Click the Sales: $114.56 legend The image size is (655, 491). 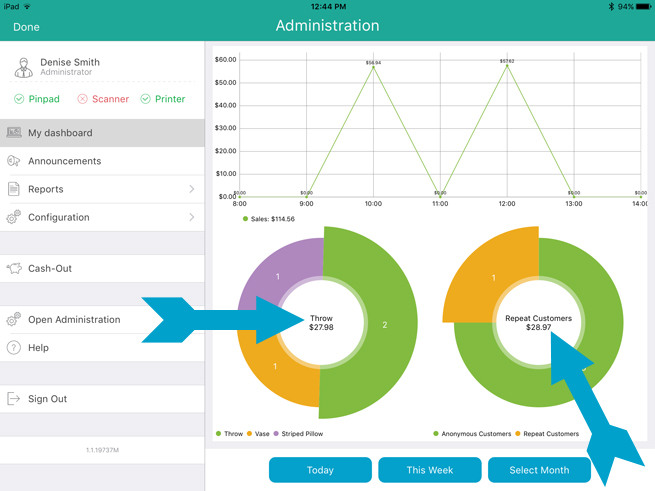click(269, 219)
